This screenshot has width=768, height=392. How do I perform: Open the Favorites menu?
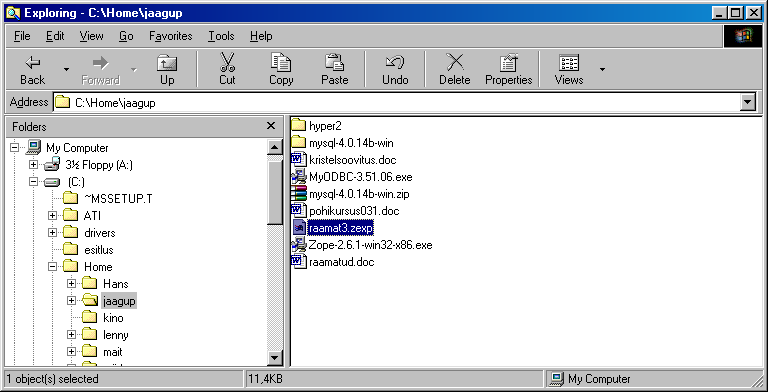pyautogui.click(x=170, y=36)
